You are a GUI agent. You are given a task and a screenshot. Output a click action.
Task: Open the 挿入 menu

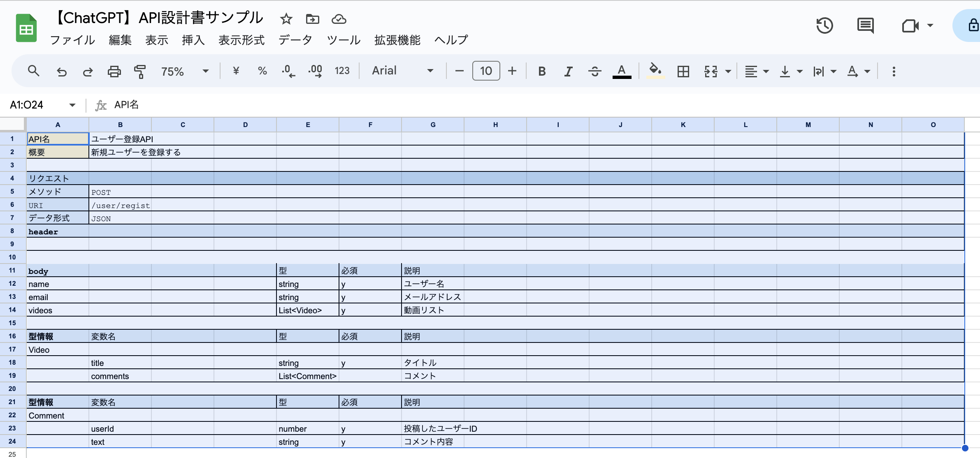pyautogui.click(x=193, y=40)
